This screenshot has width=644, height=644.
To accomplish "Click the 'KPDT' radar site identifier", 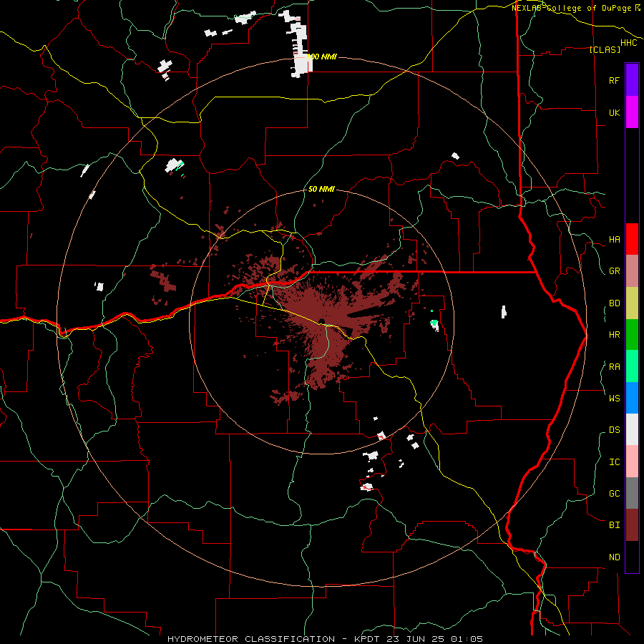I will 367,639.
